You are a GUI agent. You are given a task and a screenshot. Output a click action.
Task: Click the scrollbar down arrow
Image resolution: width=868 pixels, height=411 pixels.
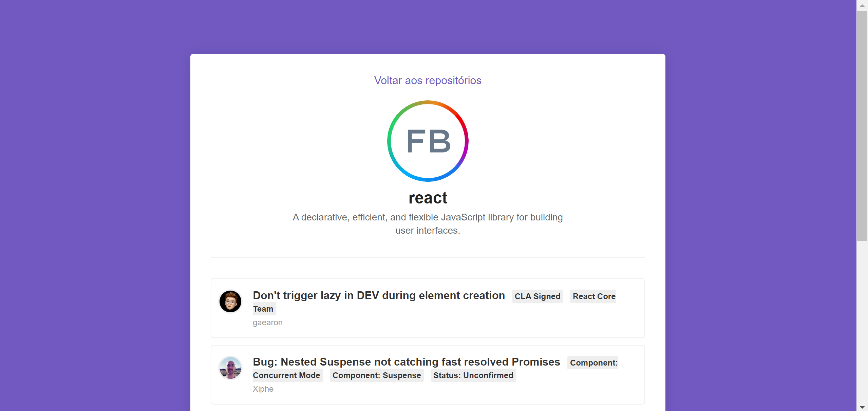tap(862, 407)
